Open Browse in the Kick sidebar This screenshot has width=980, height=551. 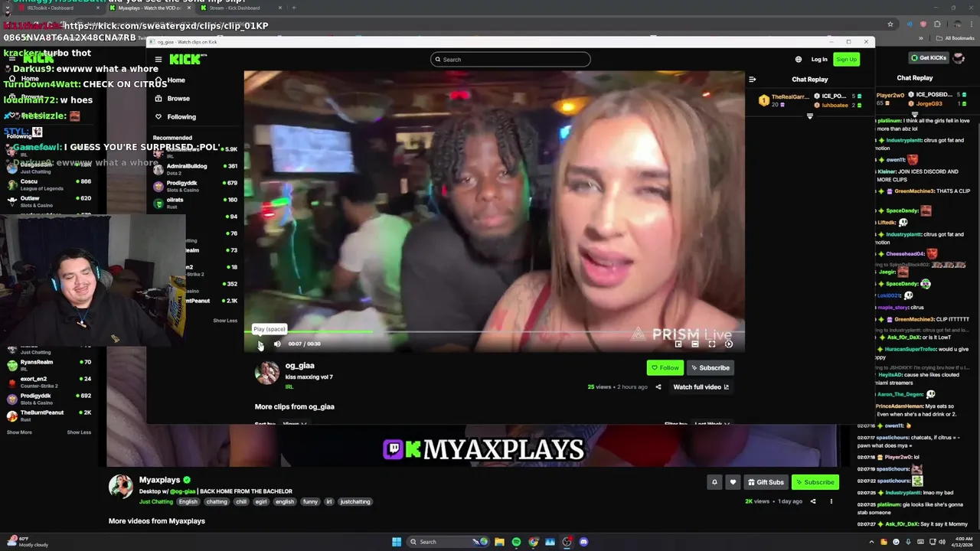point(172,99)
